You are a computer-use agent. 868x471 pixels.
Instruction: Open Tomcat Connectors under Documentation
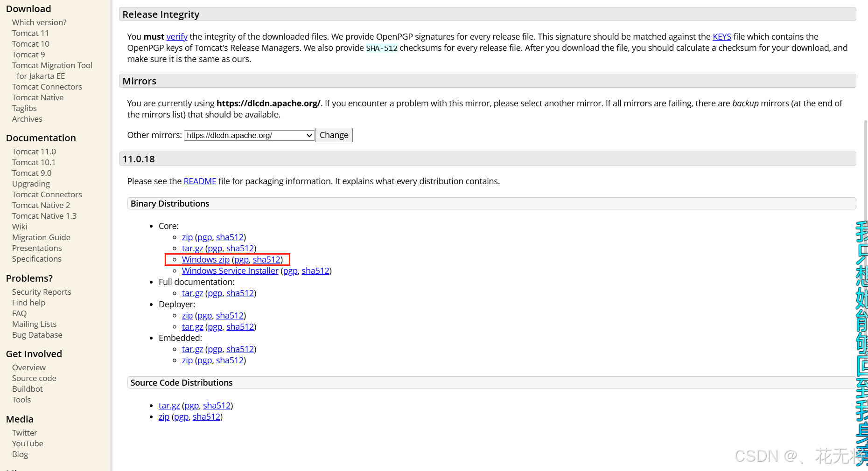click(47, 194)
